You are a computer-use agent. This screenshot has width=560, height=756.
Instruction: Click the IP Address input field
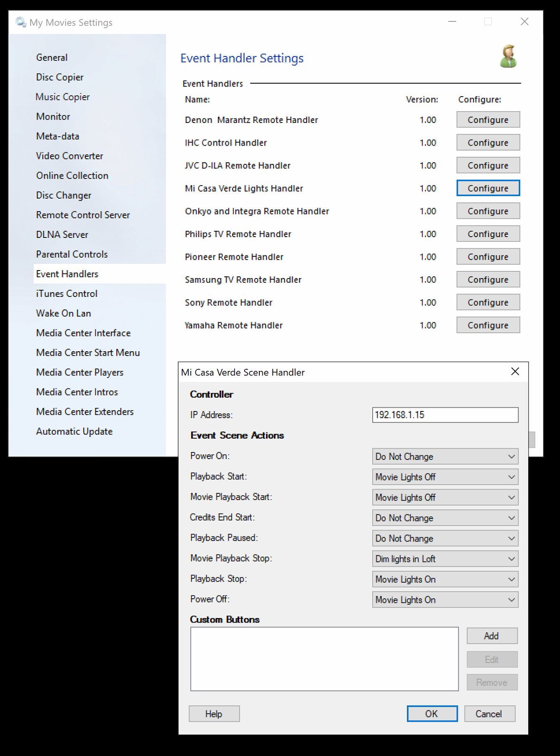point(445,415)
